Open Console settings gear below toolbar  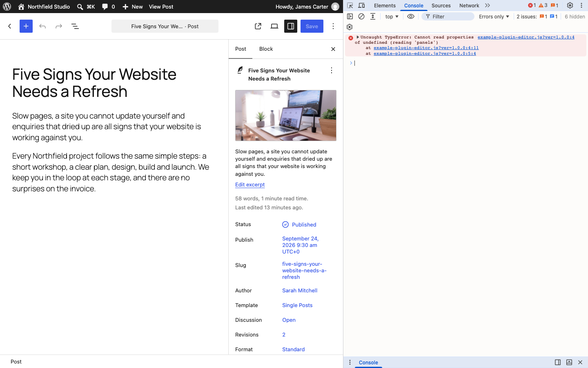(350, 27)
